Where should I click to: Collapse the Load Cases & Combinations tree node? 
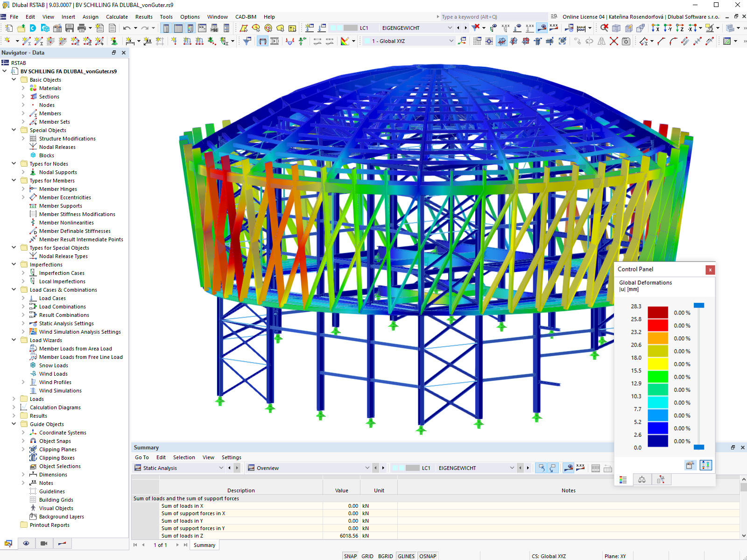(14, 290)
